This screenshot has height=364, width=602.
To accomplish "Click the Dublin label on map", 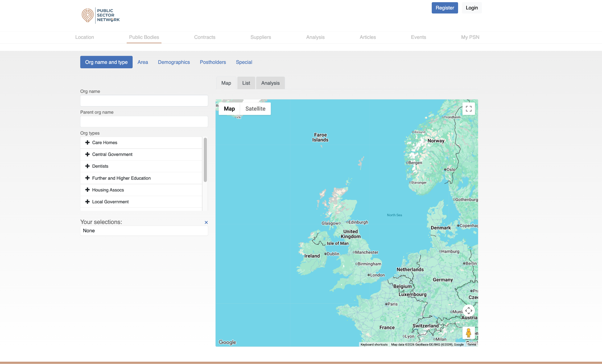I will [333, 254].
